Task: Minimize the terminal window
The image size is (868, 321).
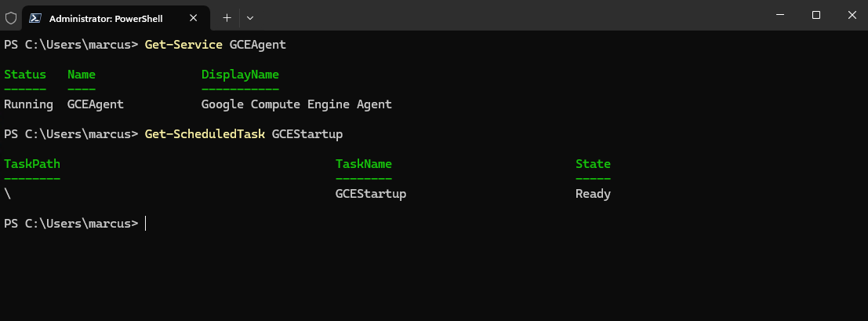Action: 780,15
